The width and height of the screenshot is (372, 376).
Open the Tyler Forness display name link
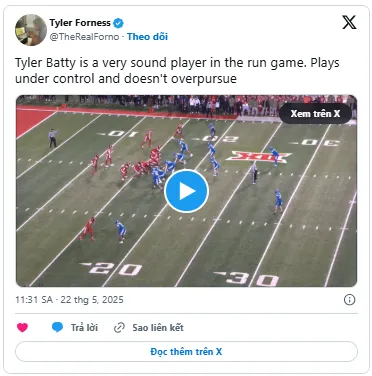pos(80,23)
